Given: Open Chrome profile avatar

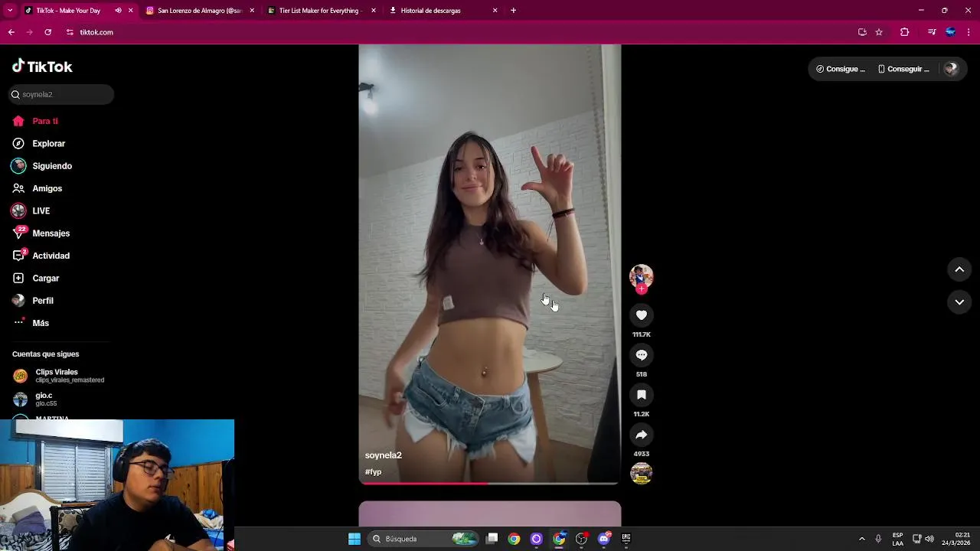Looking at the screenshot, I should tap(951, 32).
